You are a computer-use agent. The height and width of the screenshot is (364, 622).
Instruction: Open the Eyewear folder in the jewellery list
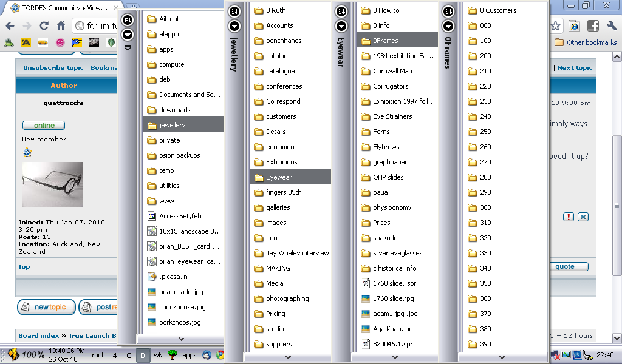[278, 177]
